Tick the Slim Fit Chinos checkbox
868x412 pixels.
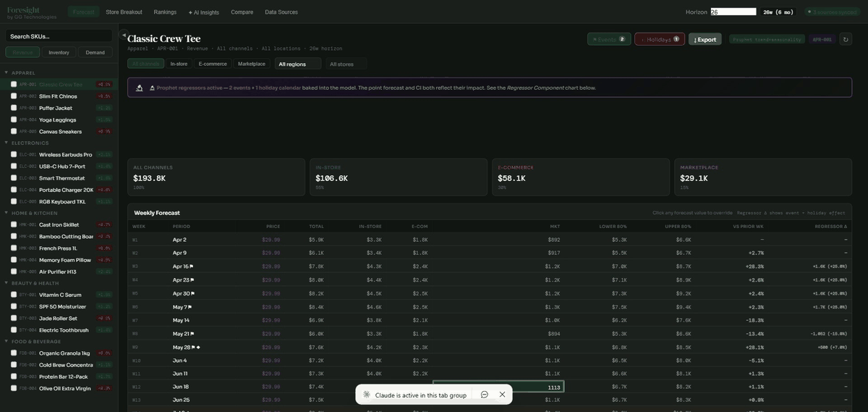coord(14,96)
